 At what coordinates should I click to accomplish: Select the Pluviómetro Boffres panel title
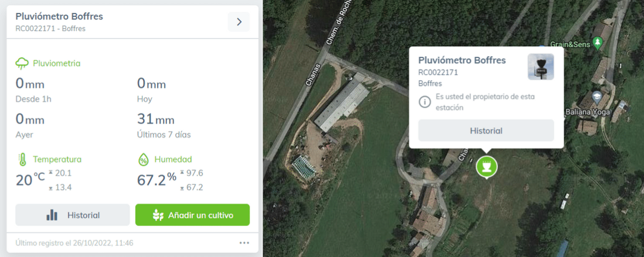click(59, 16)
